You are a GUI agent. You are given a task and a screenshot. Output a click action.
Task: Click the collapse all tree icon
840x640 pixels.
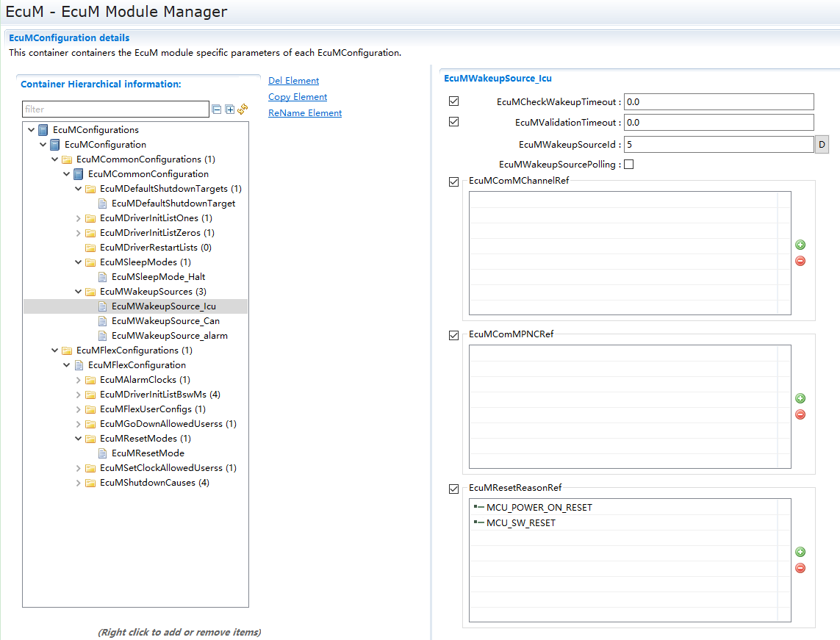216,109
